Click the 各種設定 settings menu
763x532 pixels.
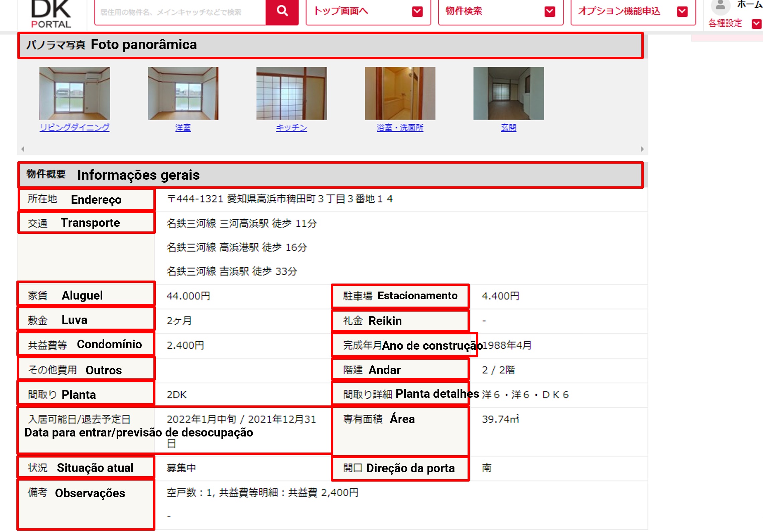point(725,23)
